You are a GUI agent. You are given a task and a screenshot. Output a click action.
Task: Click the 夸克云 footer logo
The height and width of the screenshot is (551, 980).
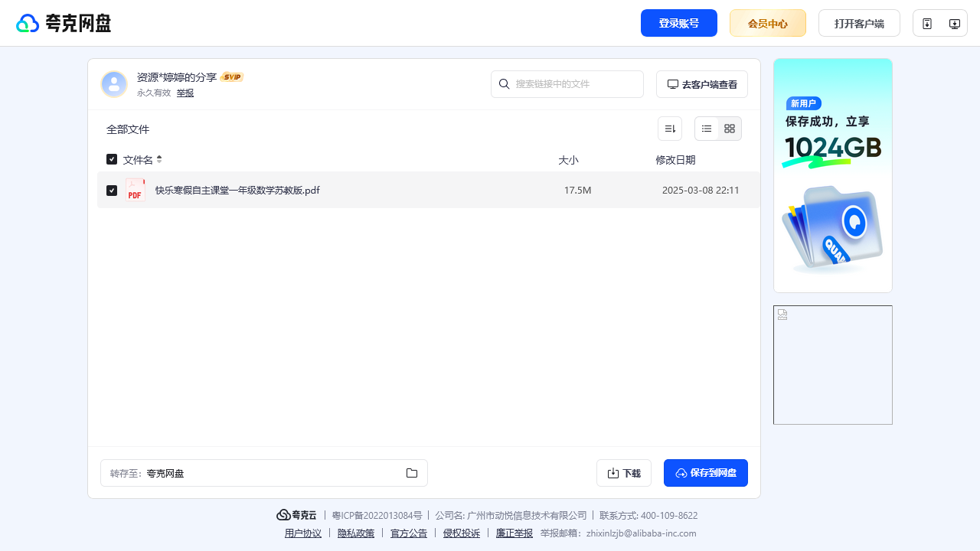(296, 515)
